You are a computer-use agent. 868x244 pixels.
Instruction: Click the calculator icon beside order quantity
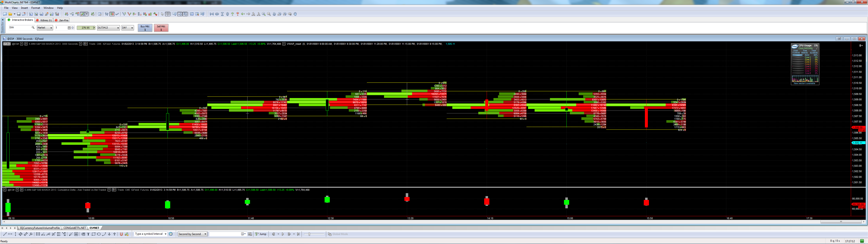69,28
